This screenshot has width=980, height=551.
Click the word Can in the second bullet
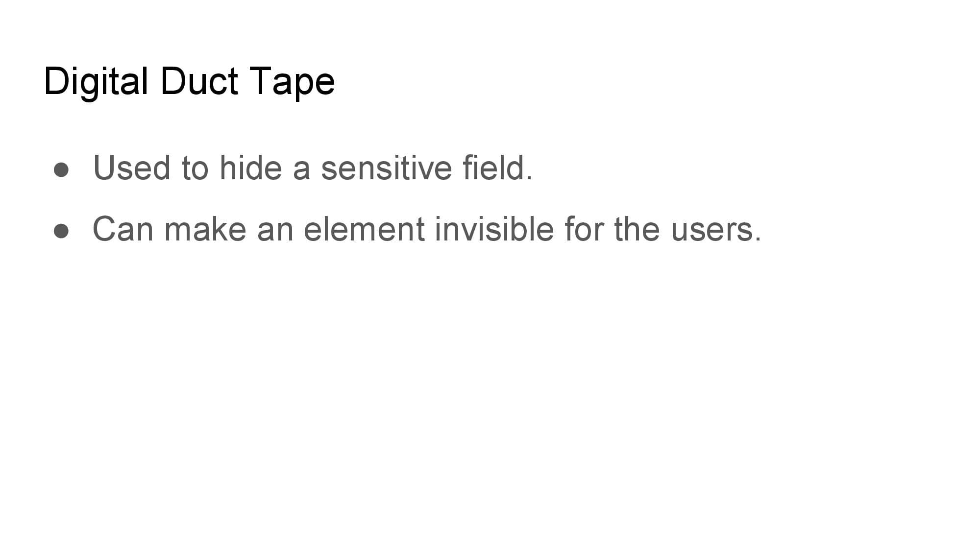click(123, 229)
